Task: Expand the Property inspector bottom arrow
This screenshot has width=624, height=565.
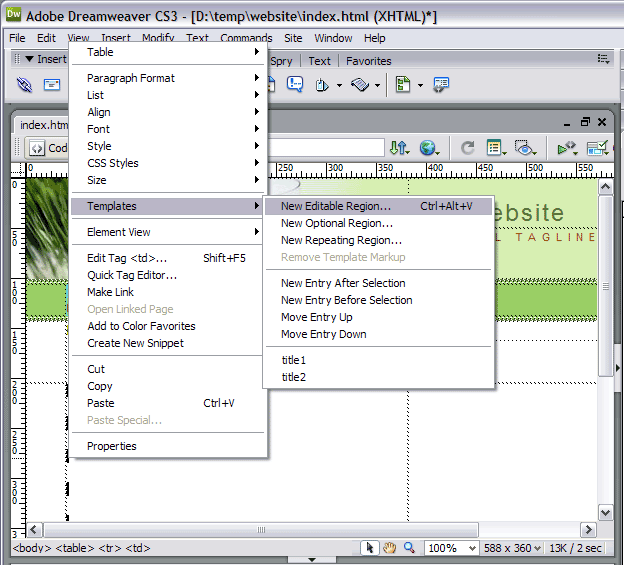Action: [312, 560]
